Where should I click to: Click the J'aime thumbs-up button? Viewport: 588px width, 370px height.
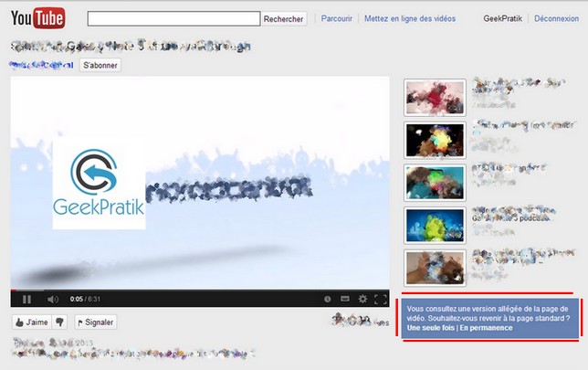click(32, 322)
